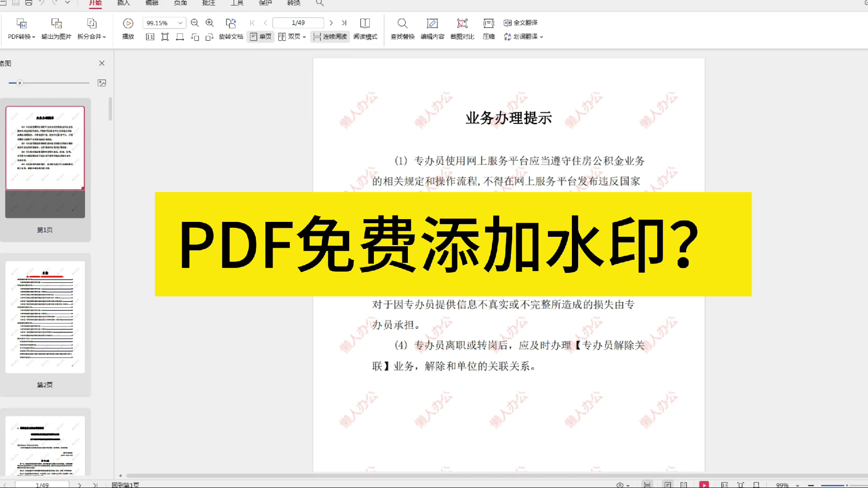Toggle 单页 single page view
868x488 pixels.
click(x=261, y=37)
